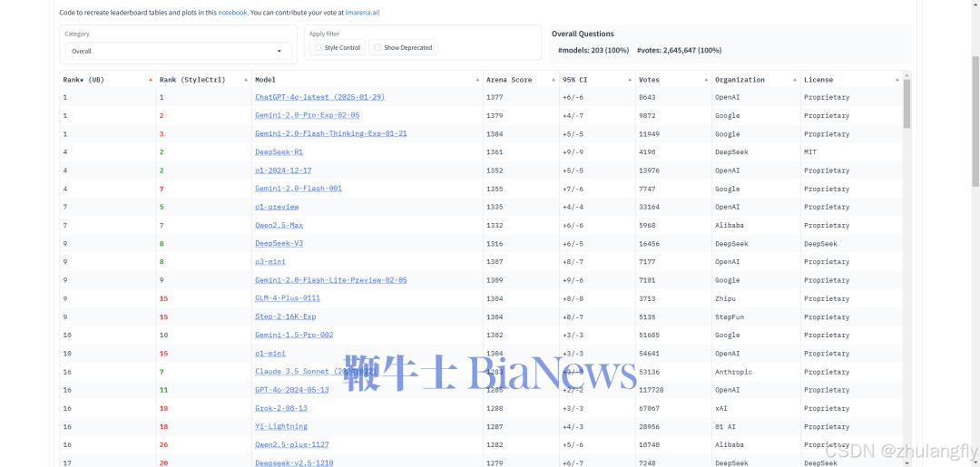Open the Step-2-16K-Exp model link
The image size is (980, 467).
285,316
